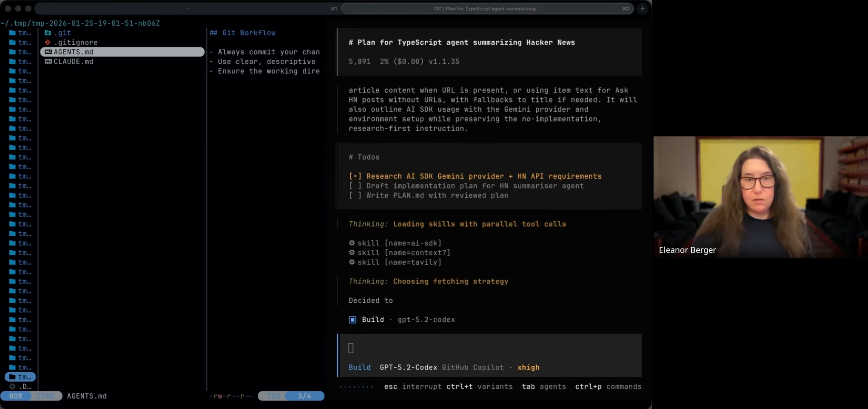Open the highlighted tmp folder at bottom

coord(20,377)
